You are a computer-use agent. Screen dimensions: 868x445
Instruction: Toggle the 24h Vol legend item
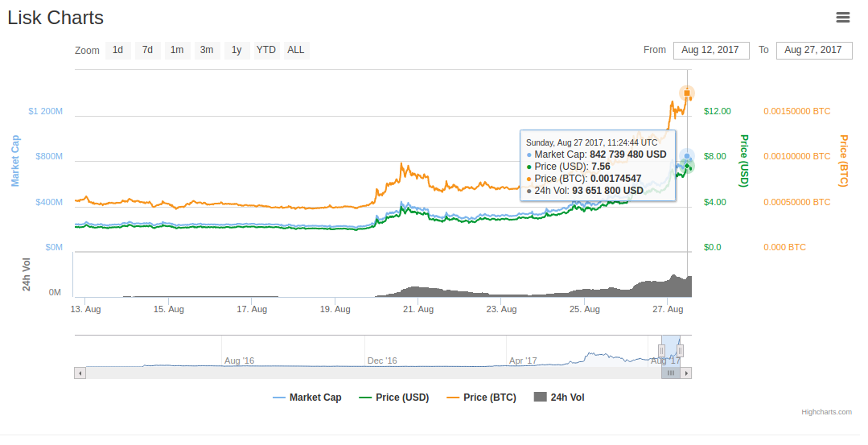[559, 398]
